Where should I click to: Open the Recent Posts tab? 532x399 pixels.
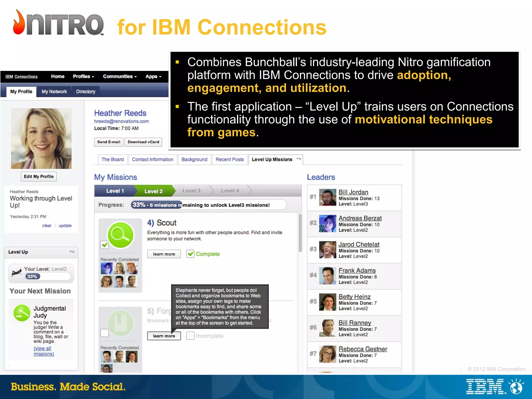pyautogui.click(x=230, y=159)
